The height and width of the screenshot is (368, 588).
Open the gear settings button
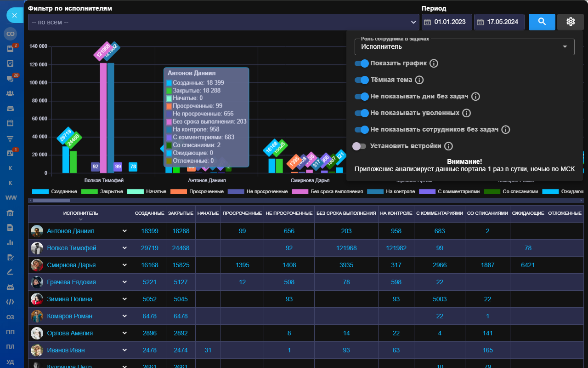click(571, 22)
